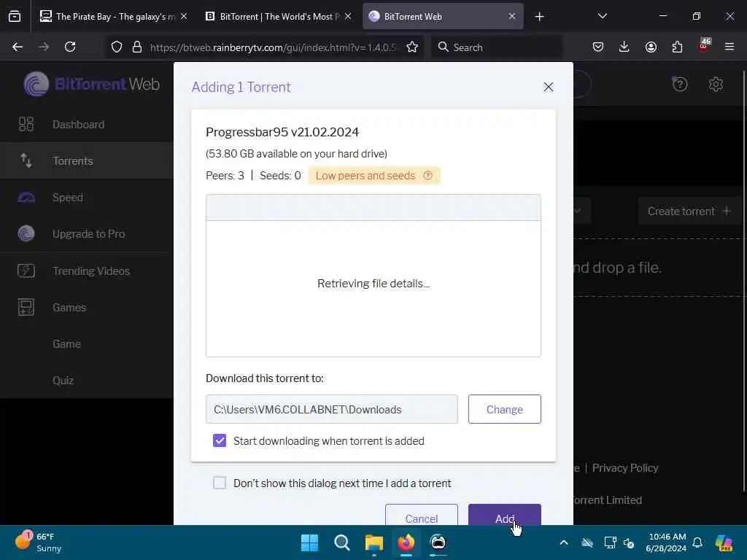Open BitTorrent Web settings gear
747x560 pixels.
coord(716,85)
